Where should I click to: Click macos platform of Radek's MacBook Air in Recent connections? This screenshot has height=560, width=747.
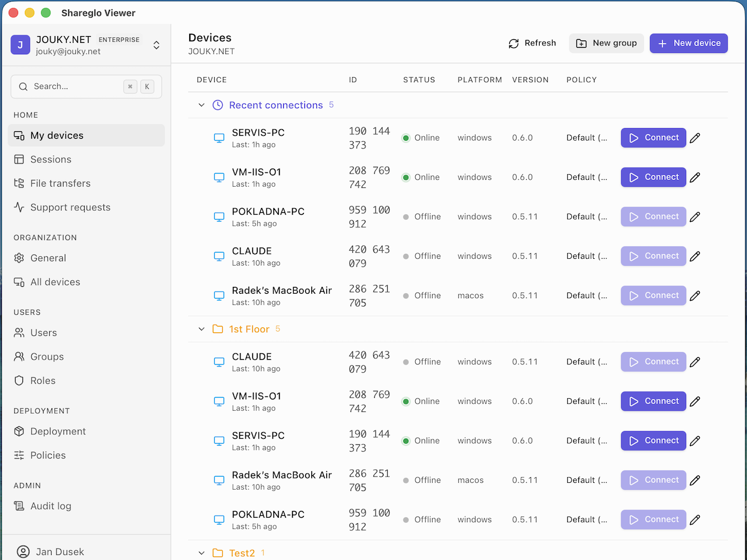[471, 296]
